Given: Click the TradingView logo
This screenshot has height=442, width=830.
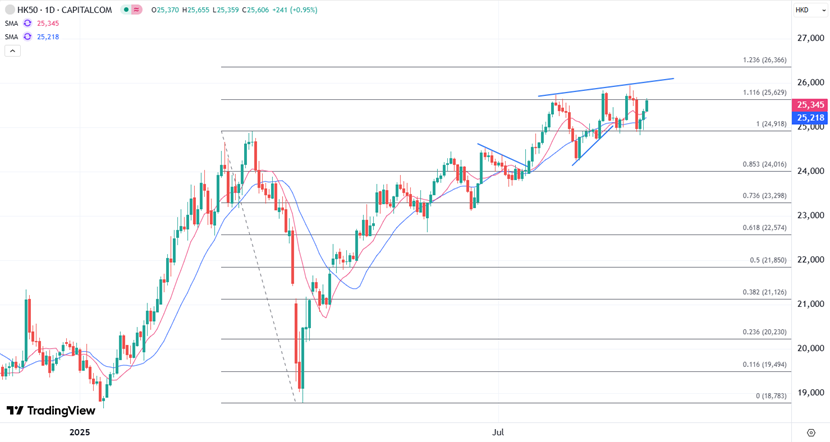Looking at the screenshot, I should (51, 411).
